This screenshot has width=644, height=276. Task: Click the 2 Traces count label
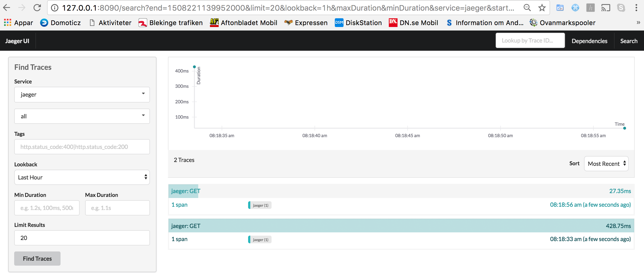coord(184,160)
